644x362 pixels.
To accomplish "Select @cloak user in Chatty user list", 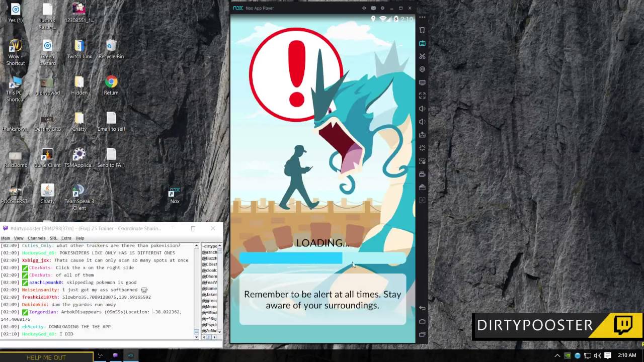I will coord(209,270).
